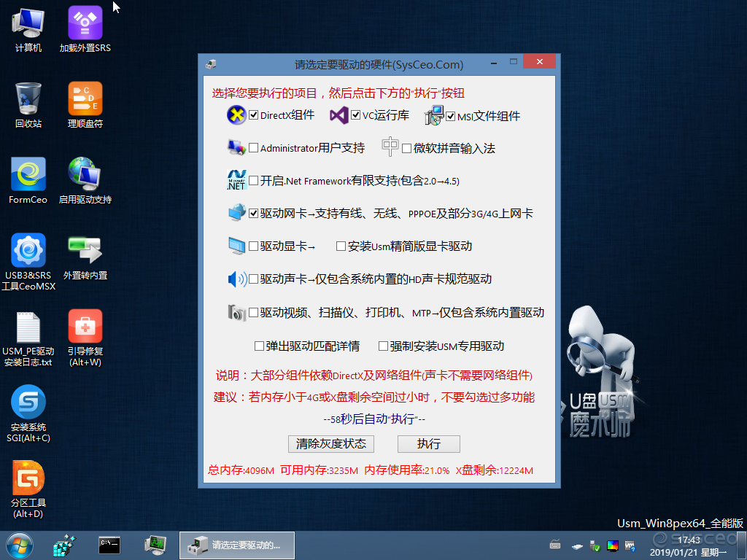Open the USM_PE驱动安装日志.txt file
The height and width of the screenshot is (560, 747).
pyautogui.click(x=28, y=338)
